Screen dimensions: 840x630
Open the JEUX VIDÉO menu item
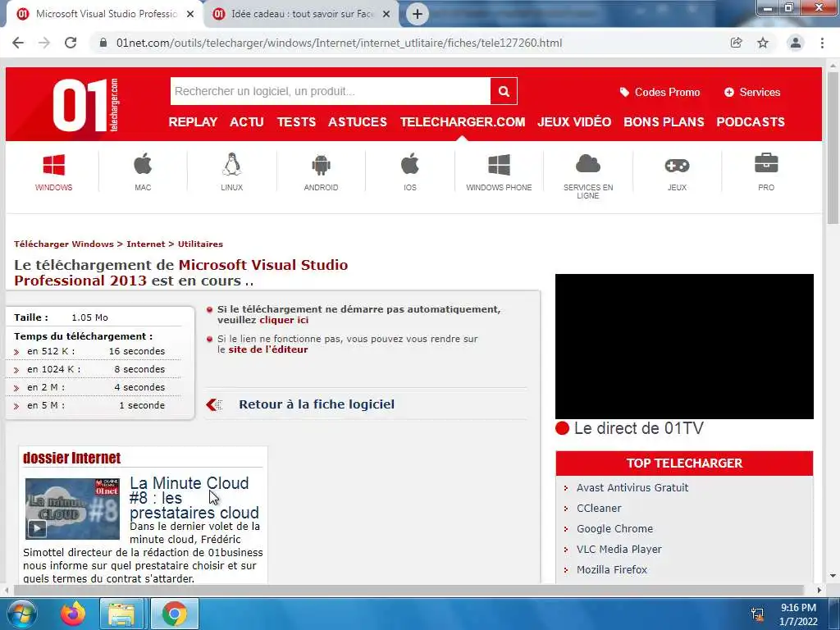[x=574, y=122]
